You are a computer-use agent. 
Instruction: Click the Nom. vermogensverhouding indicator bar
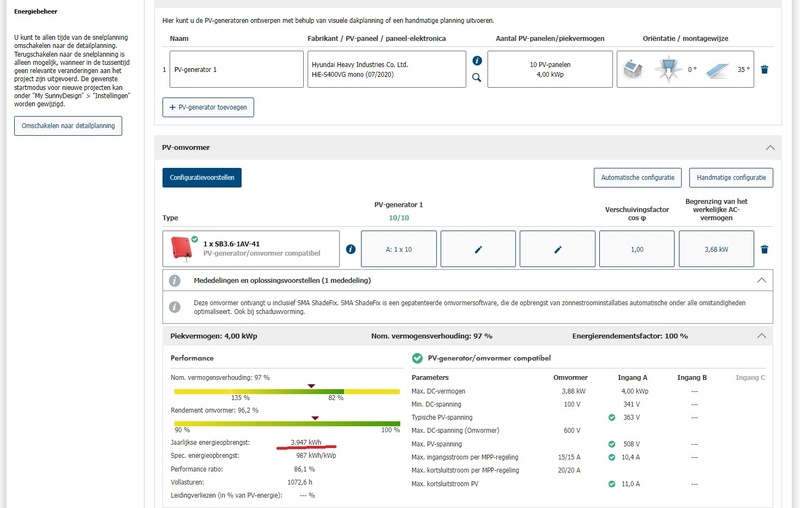[287, 391]
